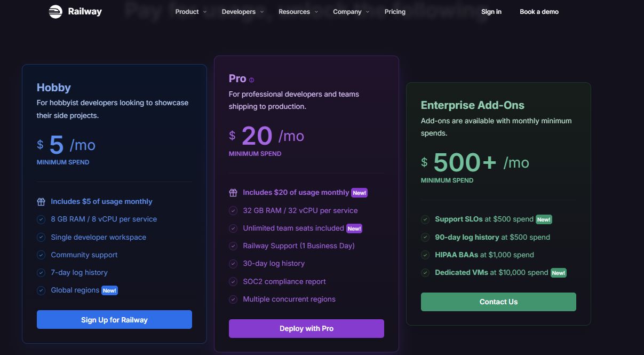This screenshot has height=355, width=644.
Task: Click Book a demo
Action: click(x=539, y=12)
